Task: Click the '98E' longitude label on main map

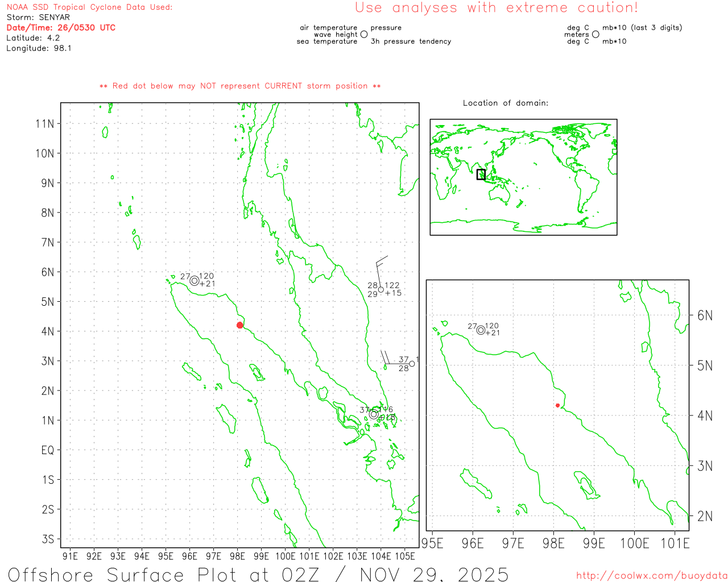Action: tap(237, 556)
